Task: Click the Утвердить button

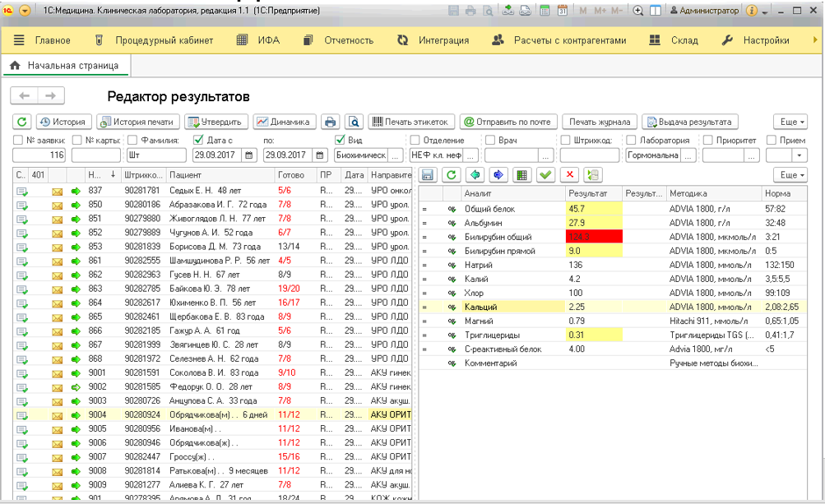Action: point(216,122)
